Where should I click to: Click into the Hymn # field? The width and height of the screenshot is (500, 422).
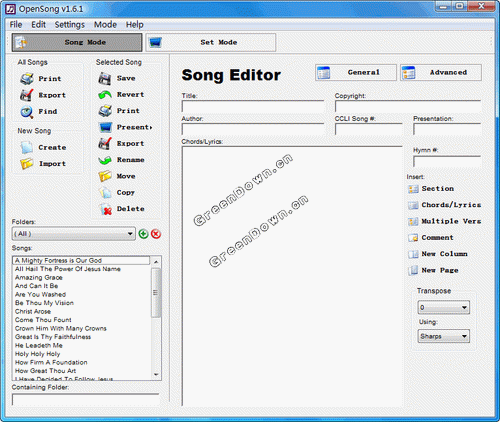tap(447, 162)
